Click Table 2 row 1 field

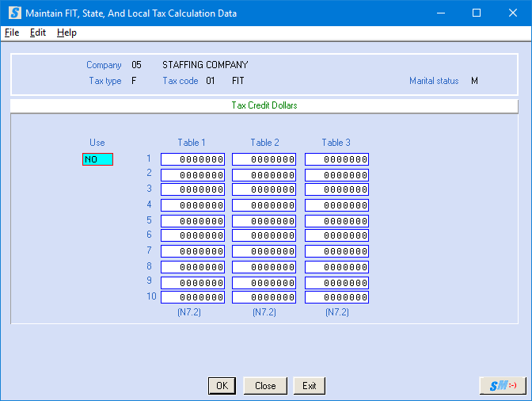point(264,159)
